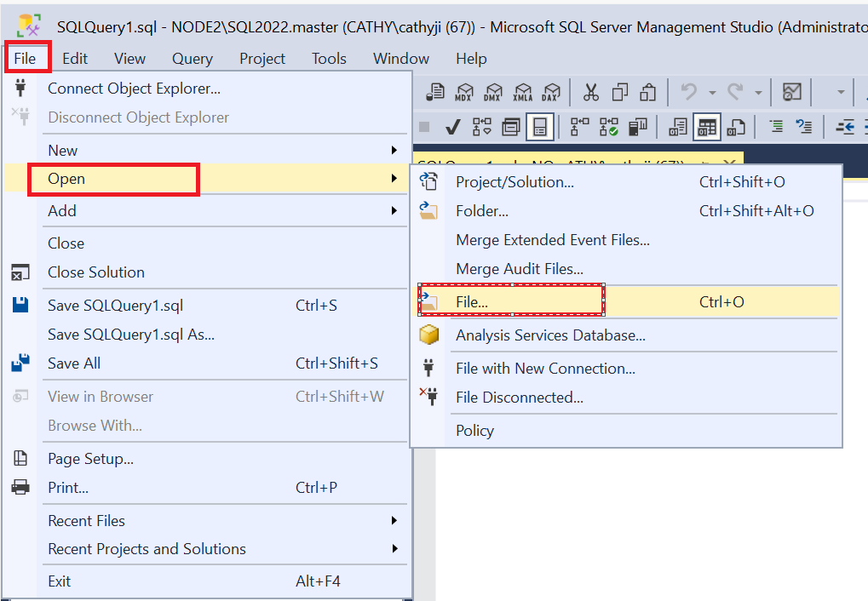The width and height of the screenshot is (868, 601).
Task: Click the Open submenu item
Action: pyautogui.click(x=206, y=179)
